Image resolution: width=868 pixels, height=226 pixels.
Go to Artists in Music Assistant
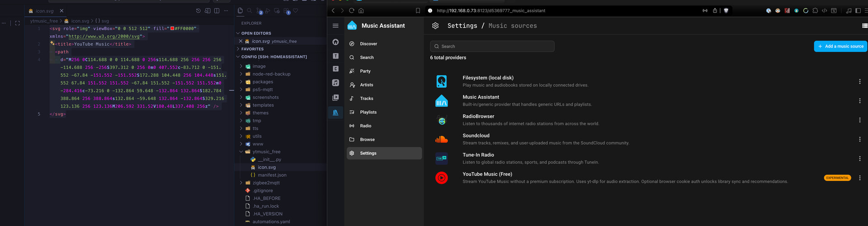[x=384, y=85]
